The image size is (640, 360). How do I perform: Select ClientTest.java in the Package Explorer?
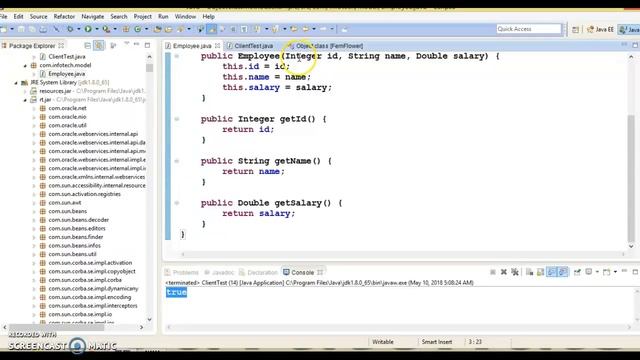(x=67, y=57)
